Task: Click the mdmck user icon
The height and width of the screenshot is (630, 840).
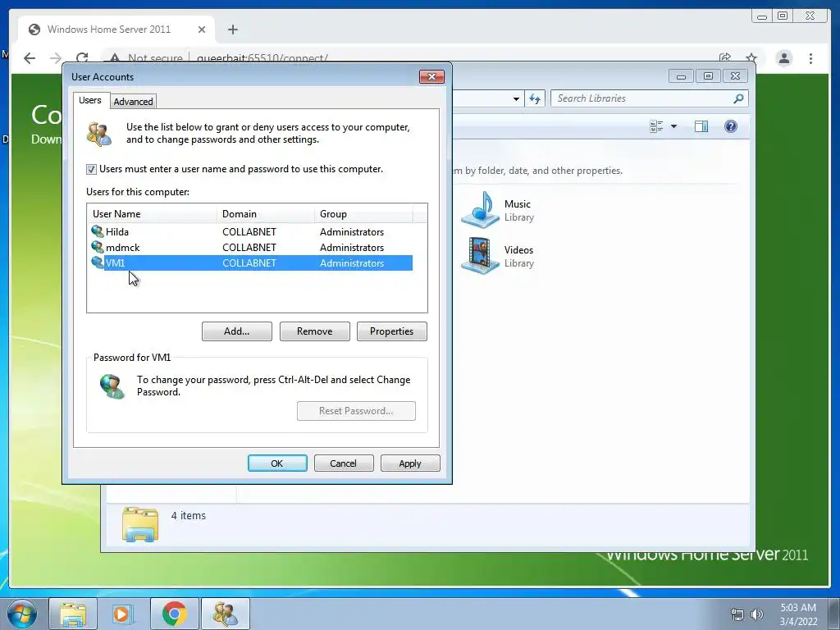Action: (x=97, y=247)
